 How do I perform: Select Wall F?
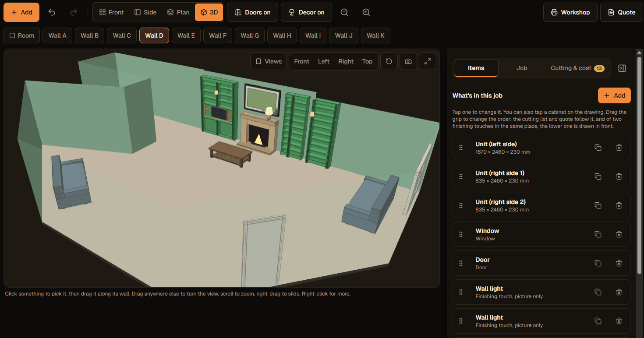pos(218,35)
